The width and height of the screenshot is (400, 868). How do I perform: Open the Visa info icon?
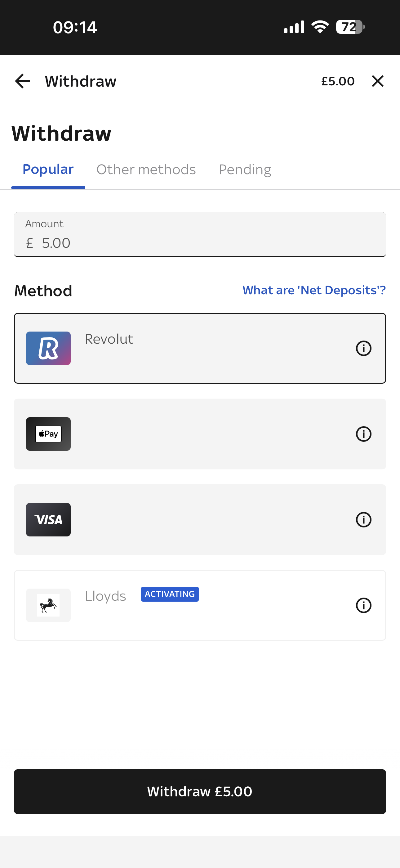click(x=363, y=520)
